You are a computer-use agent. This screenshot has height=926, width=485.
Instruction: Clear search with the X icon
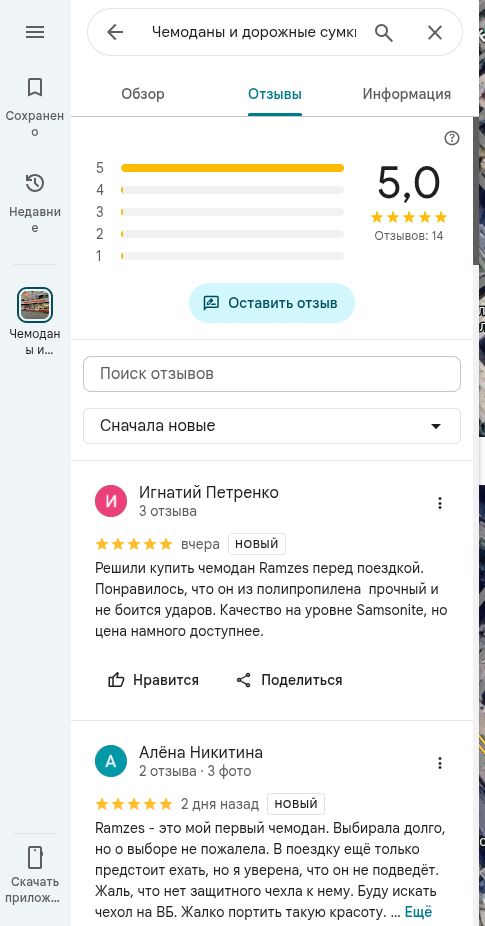[435, 32]
